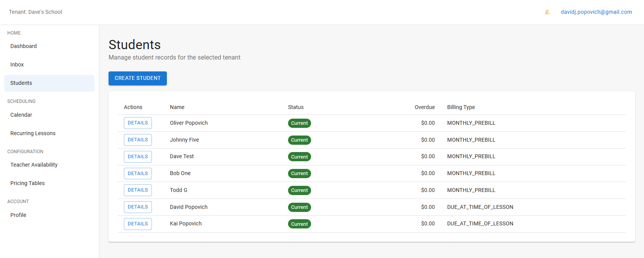Click the Create Student button

coord(138,78)
